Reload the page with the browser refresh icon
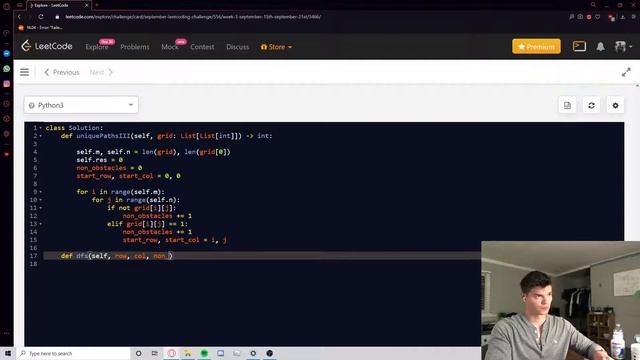The height and width of the screenshot is (360, 640). click(41, 17)
